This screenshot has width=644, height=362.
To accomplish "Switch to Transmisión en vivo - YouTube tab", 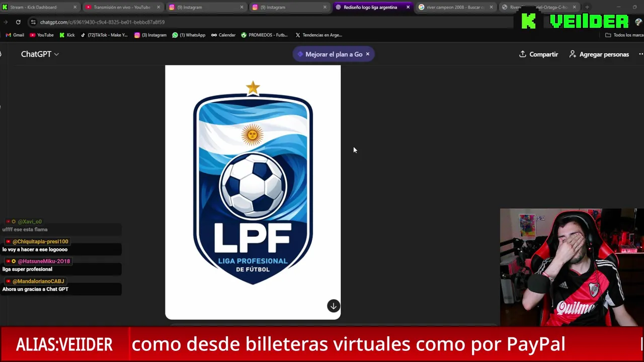I will coord(122,7).
